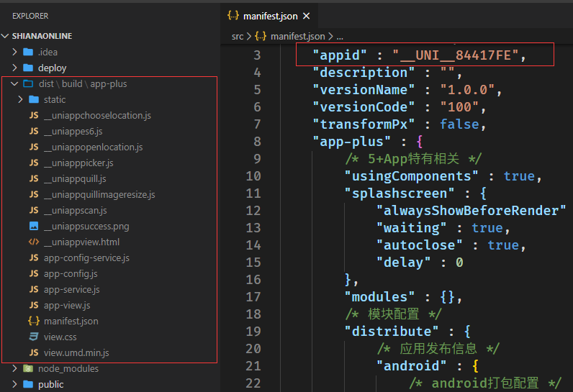Viewport: 573px width, 392px height.
Task: Expand the public folder chevron
Action: point(14,384)
